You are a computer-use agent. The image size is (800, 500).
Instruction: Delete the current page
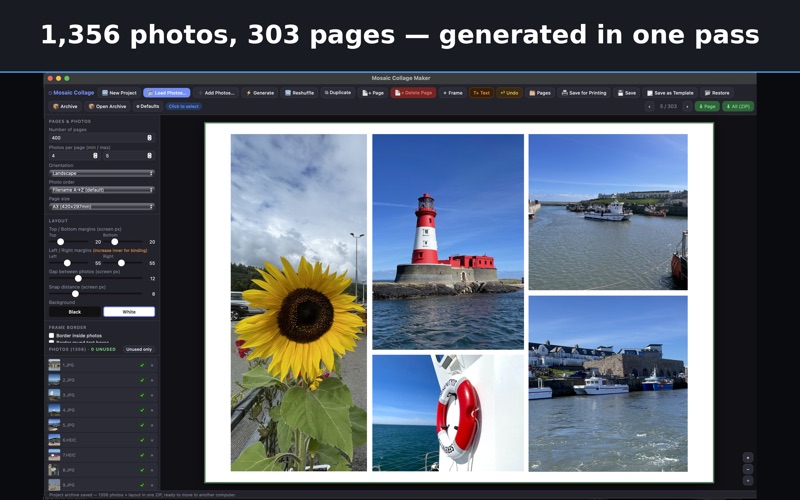[413, 93]
